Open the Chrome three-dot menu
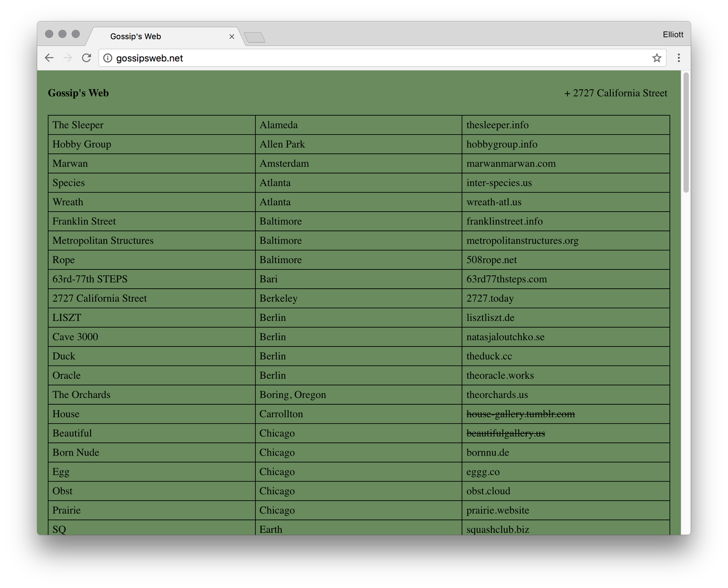 point(679,58)
